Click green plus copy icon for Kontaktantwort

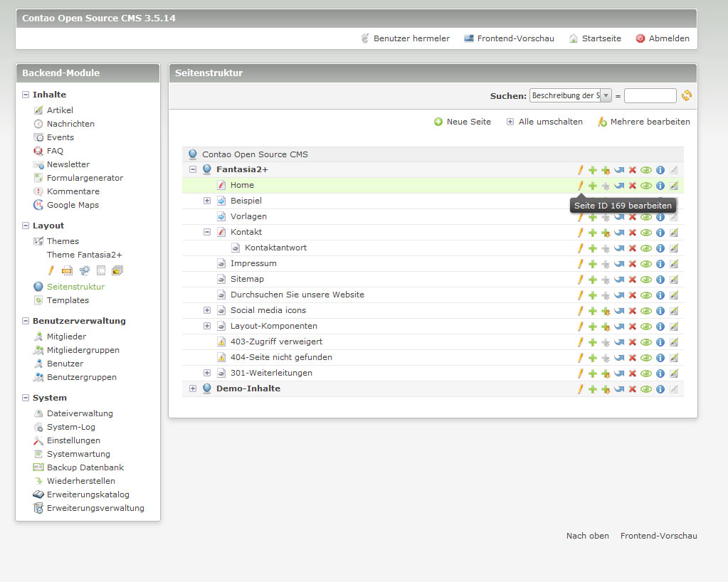[592, 248]
